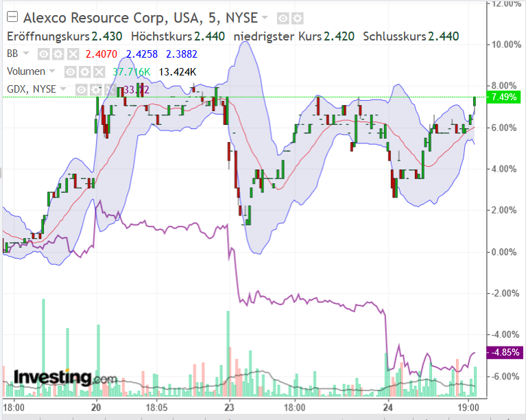Open the GDX, NYSE settings gear
526x420 pixels.
pyautogui.click(x=95, y=90)
